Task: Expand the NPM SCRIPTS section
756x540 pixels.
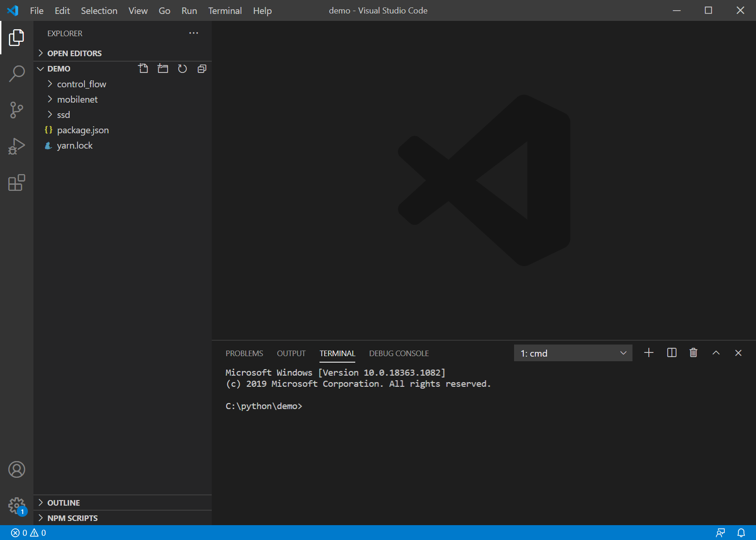Action: (x=123, y=518)
